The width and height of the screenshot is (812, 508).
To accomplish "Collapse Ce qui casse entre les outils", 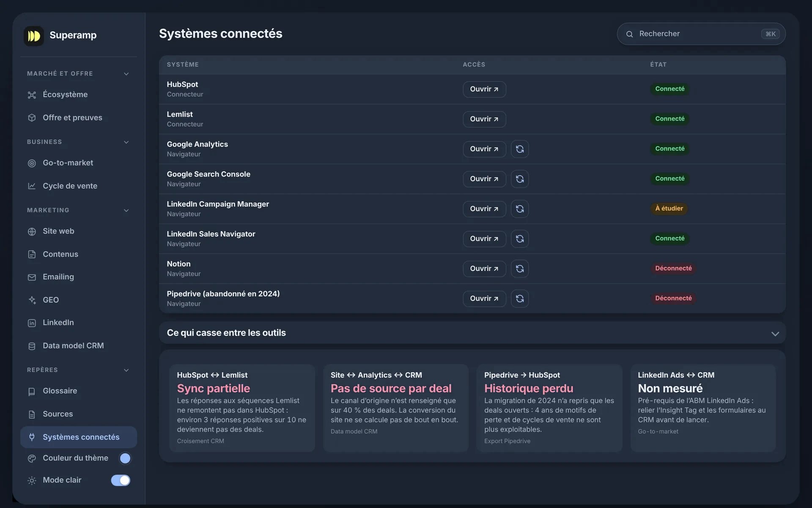I will pos(775,334).
